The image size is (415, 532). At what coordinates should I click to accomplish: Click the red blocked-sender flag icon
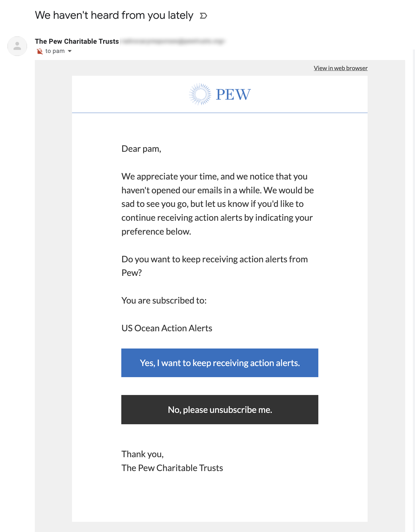coord(39,51)
